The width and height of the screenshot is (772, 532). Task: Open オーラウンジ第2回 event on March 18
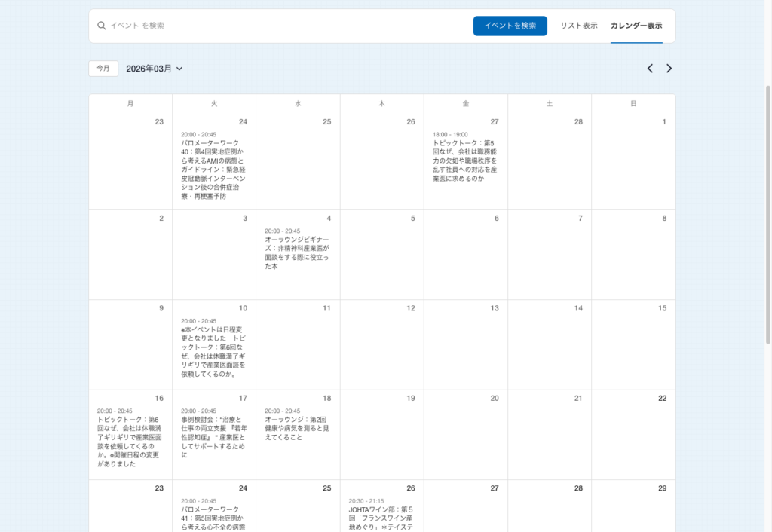coord(297,428)
